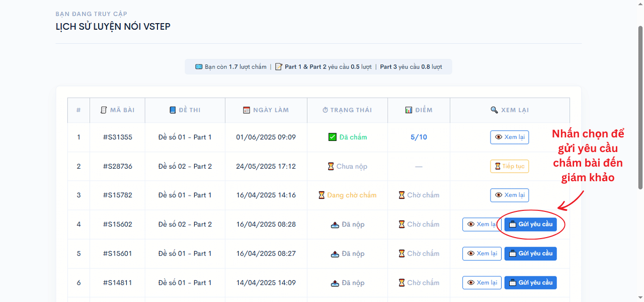Click the card icon beside Bạn còn 1.7

coord(199,66)
